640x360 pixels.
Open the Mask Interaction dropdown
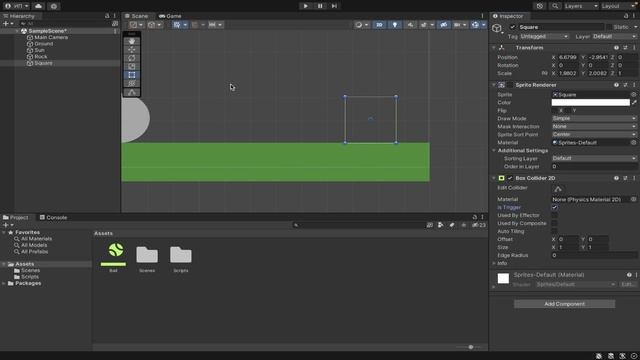point(594,127)
